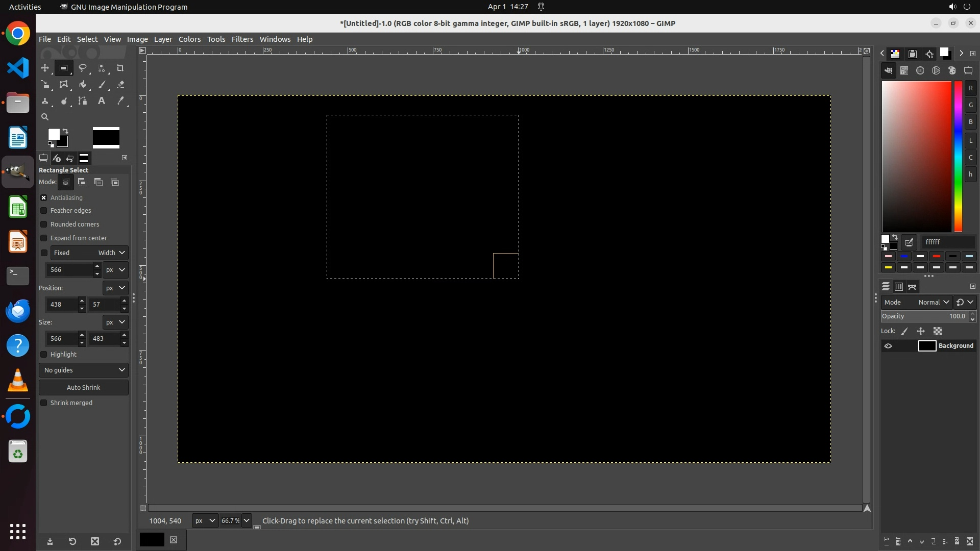Enable the Rounded corners option

[x=44, y=224]
